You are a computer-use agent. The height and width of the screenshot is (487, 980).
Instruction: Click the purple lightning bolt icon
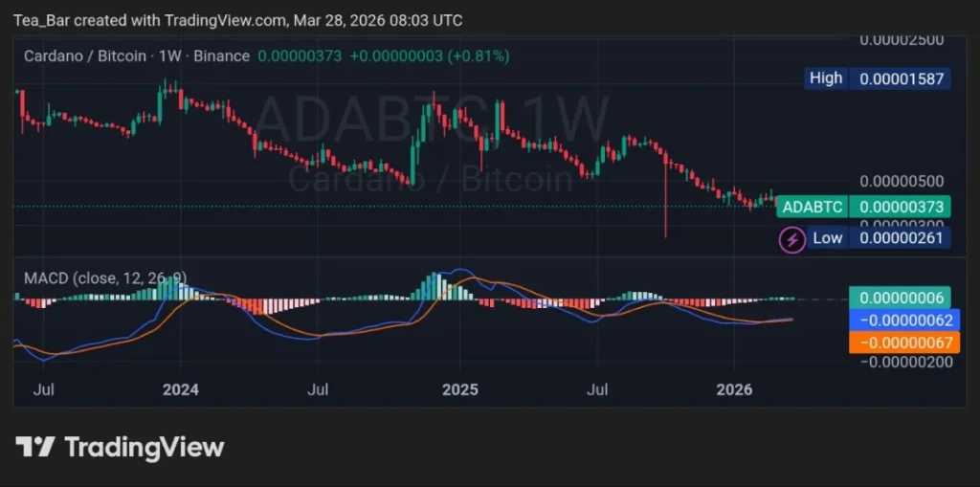pyautogui.click(x=791, y=239)
